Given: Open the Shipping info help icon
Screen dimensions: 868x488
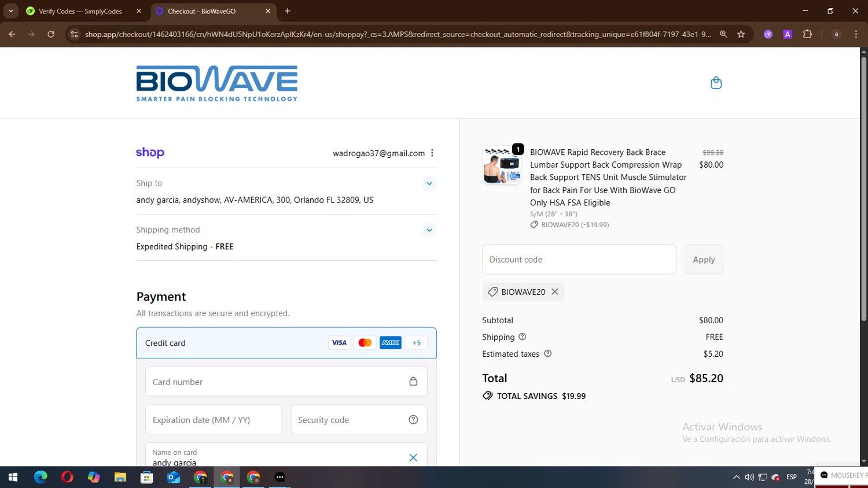Looking at the screenshot, I should 522,337.
